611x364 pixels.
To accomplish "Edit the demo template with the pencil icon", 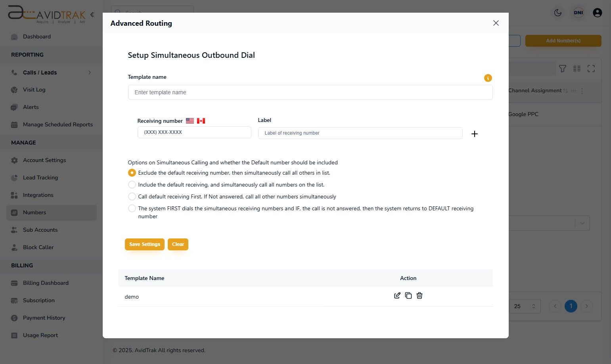I will [x=397, y=295].
